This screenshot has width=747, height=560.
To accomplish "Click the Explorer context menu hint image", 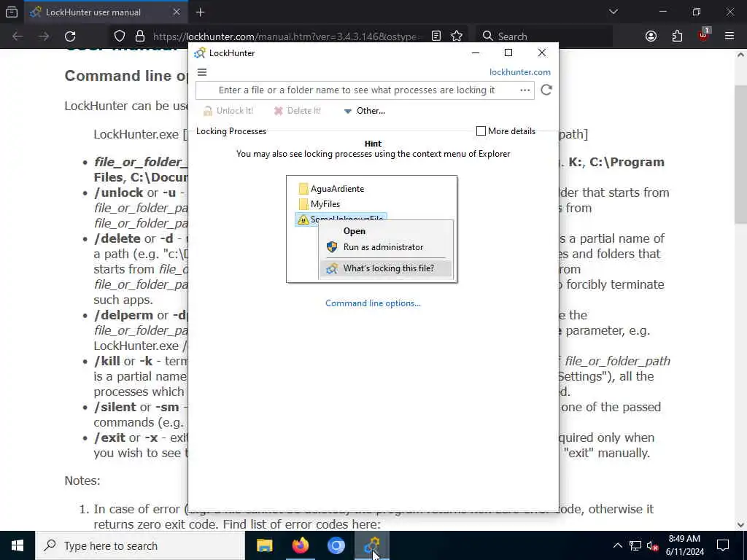I will (371, 229).
